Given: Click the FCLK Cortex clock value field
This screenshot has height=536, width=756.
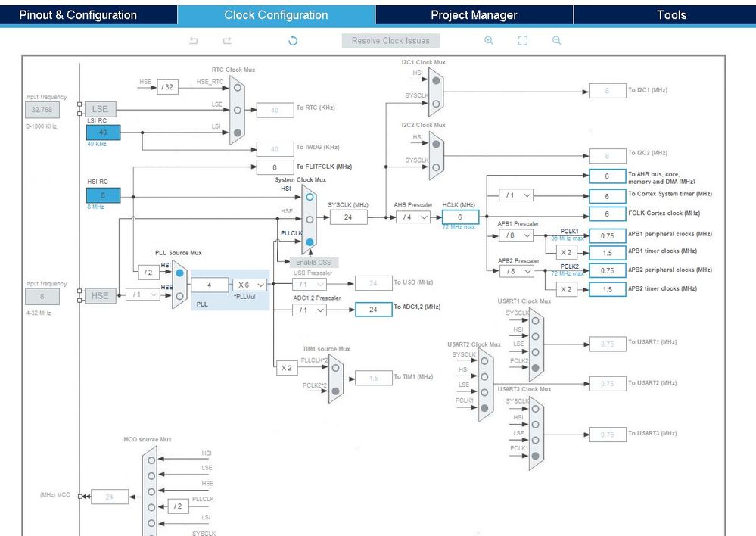Looking at the screenshot, I should click(x=608, y=213).
